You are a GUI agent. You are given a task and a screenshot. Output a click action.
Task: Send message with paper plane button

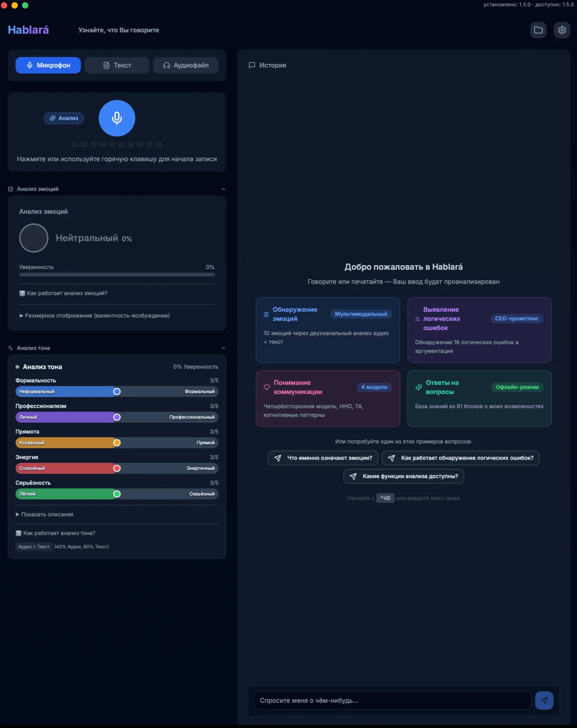click(x=544, y=700)
